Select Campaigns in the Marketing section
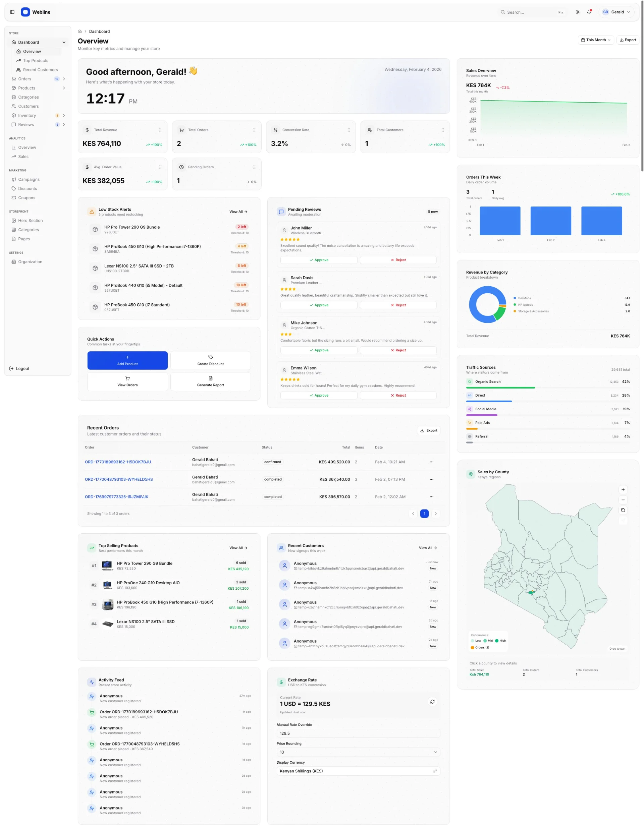The height and width of the screenshot is (829, 644). (29, 179)
